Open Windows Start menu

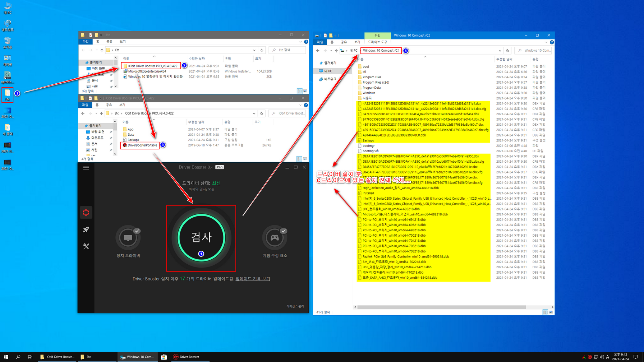6,357
